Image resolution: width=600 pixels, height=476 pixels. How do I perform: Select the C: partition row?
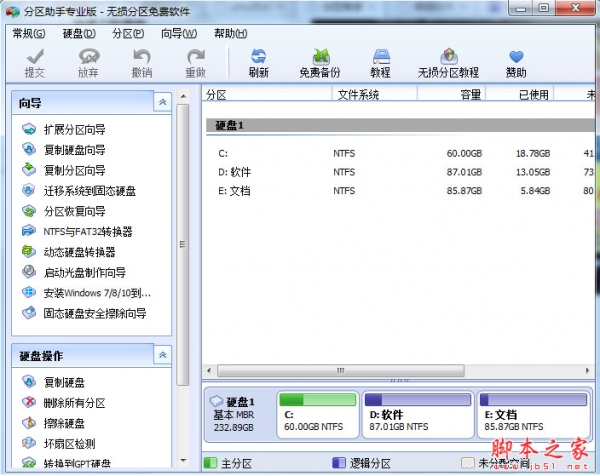tap(400, 153)
